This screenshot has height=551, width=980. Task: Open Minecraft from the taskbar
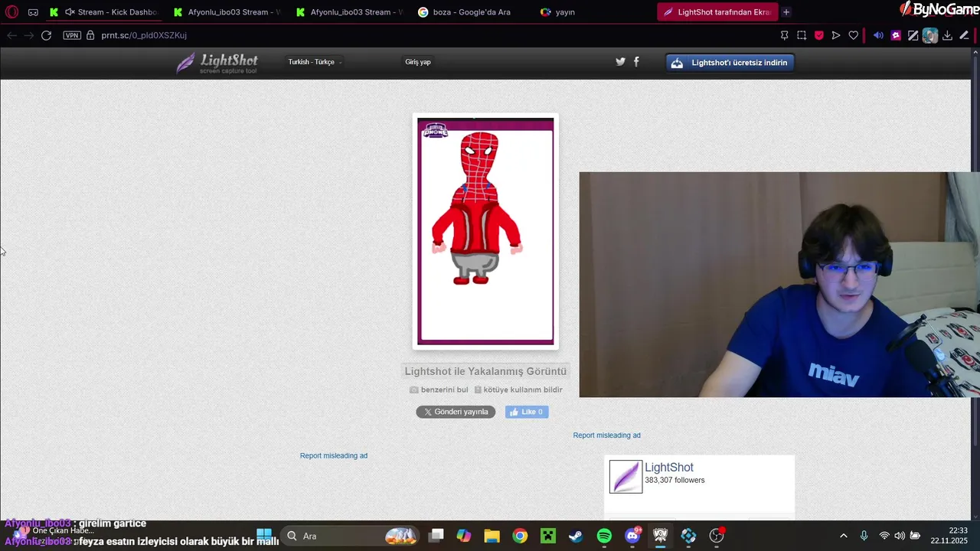point(548,536)
